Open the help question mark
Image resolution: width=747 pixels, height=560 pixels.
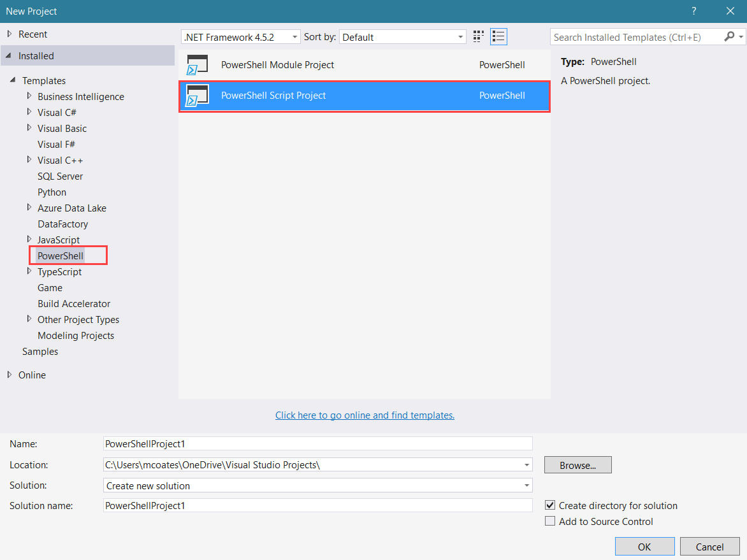point(693,11)
